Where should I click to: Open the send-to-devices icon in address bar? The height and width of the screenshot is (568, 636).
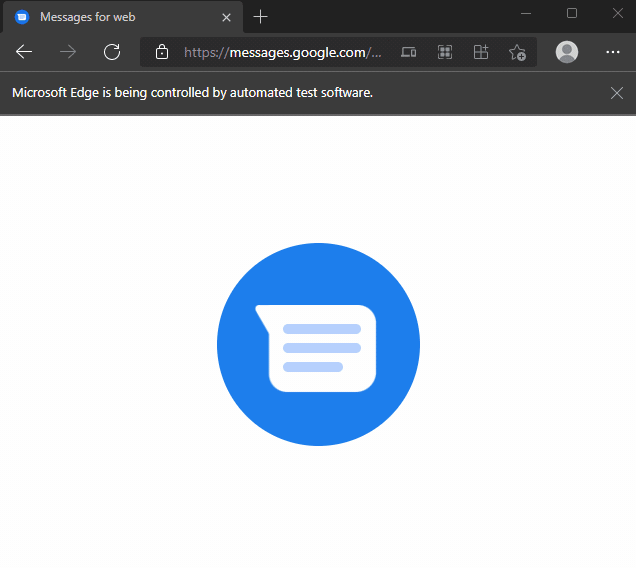click(x=408, y=52)
